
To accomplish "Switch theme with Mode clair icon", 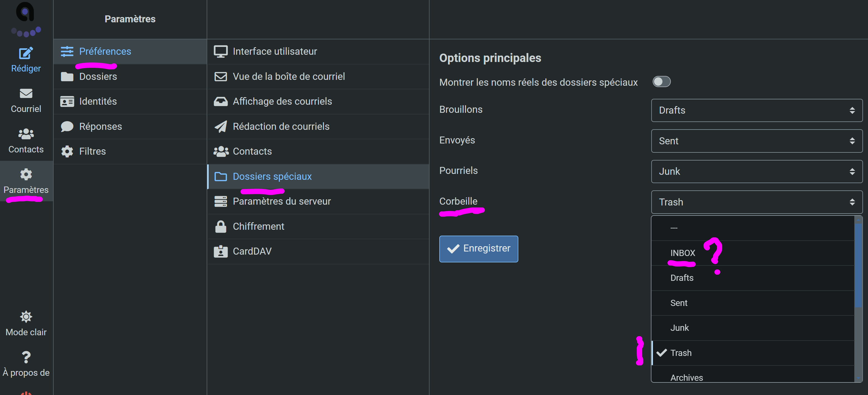I will [x=26, y=317].
